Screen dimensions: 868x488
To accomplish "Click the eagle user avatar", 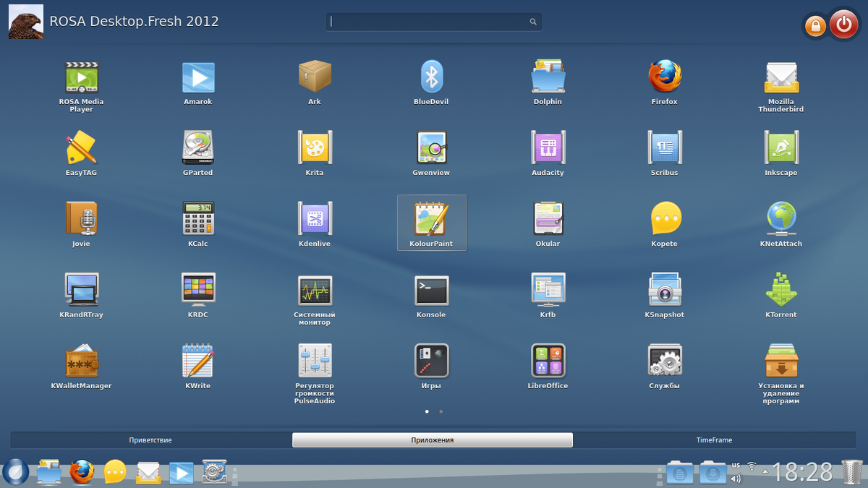I will 25,22.
